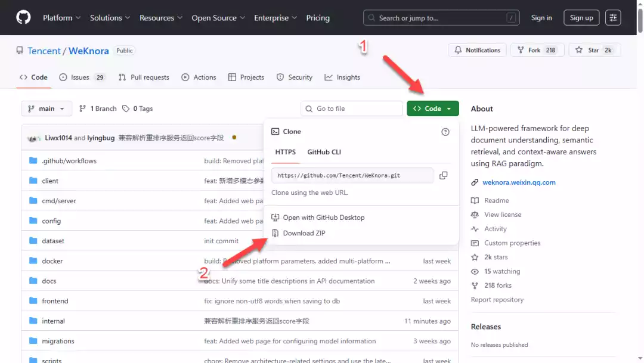Click the Search or jump to box
The width and height of the screenshot is (644, 363).
441,18
